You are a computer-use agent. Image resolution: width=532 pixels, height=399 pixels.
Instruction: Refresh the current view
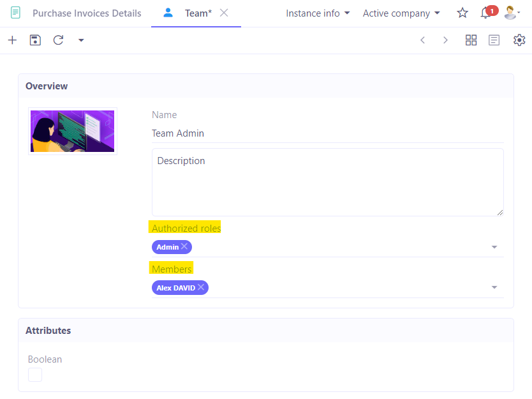pyautogui.click(x=58, y=40)
